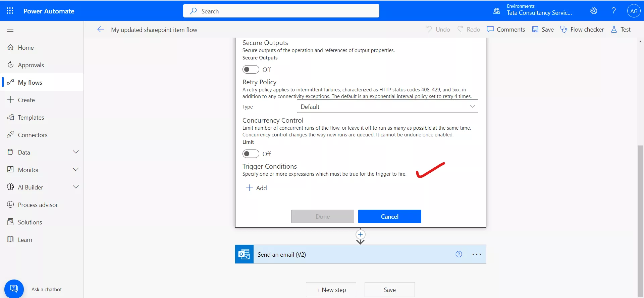The height and width of the screenshot is (298, 644).
Task: Insert a step with the plus connector
Action: pos(360,235)
